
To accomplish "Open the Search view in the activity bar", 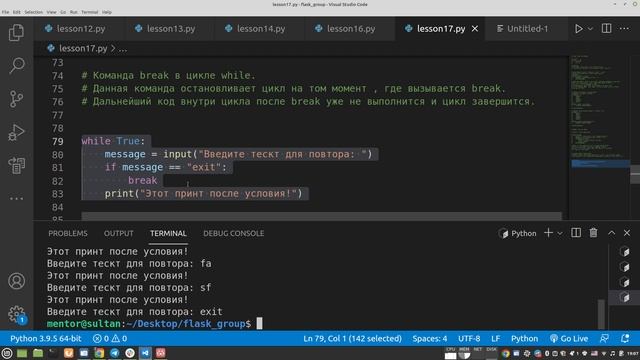I will (16, 65).
